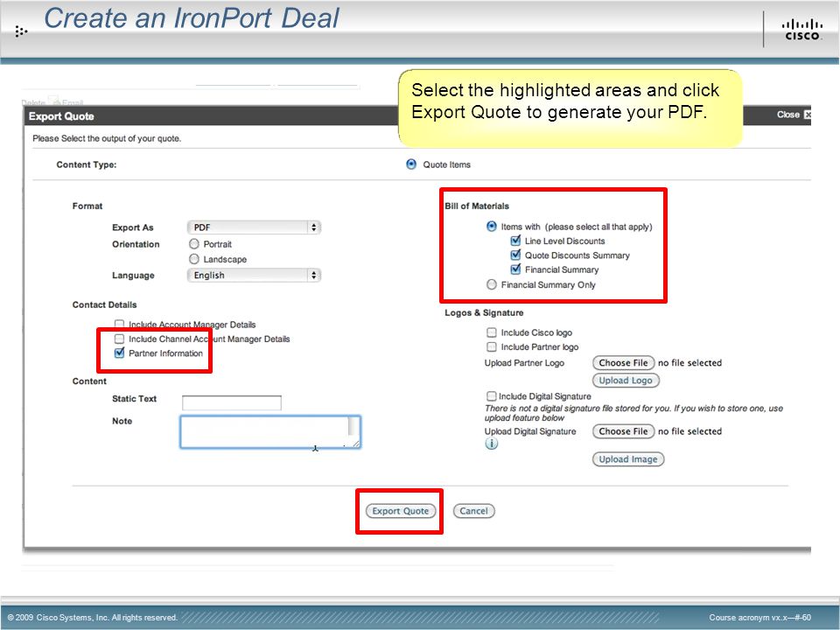Click Choose File for Digital Signature
840x630 pixels.
coord(623,431)
